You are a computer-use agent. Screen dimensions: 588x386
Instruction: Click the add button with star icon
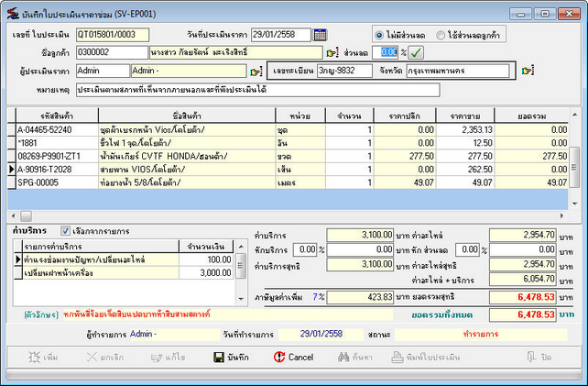coord(43,357)
